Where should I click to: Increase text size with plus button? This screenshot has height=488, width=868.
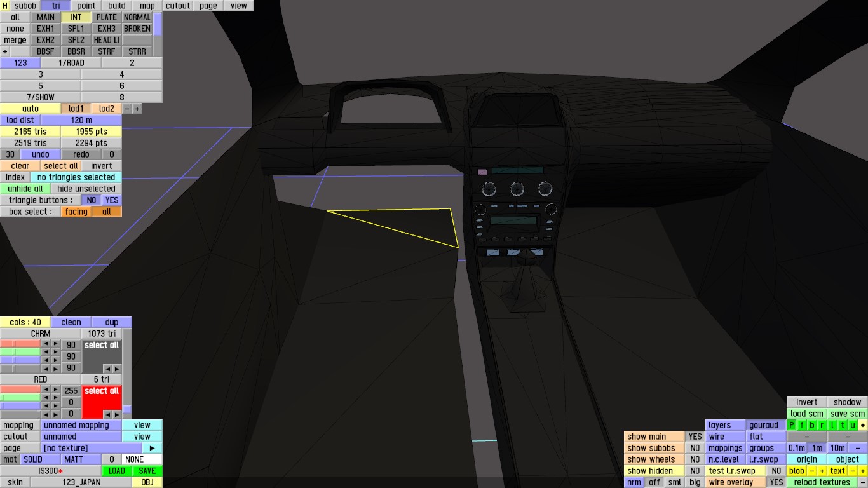pyautogui.click(x=863, y=471)
